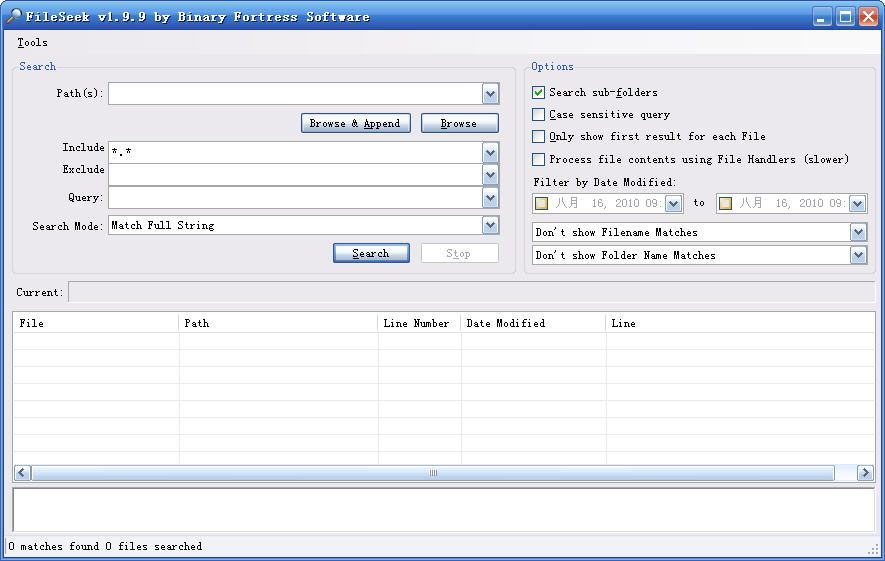Expand the Include filter dropdown

490,152
